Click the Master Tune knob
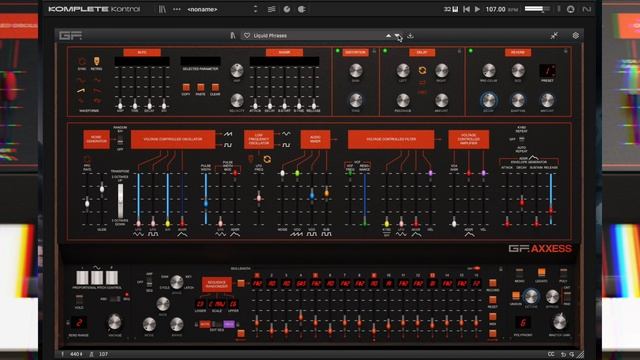 [x=559, y=322]
